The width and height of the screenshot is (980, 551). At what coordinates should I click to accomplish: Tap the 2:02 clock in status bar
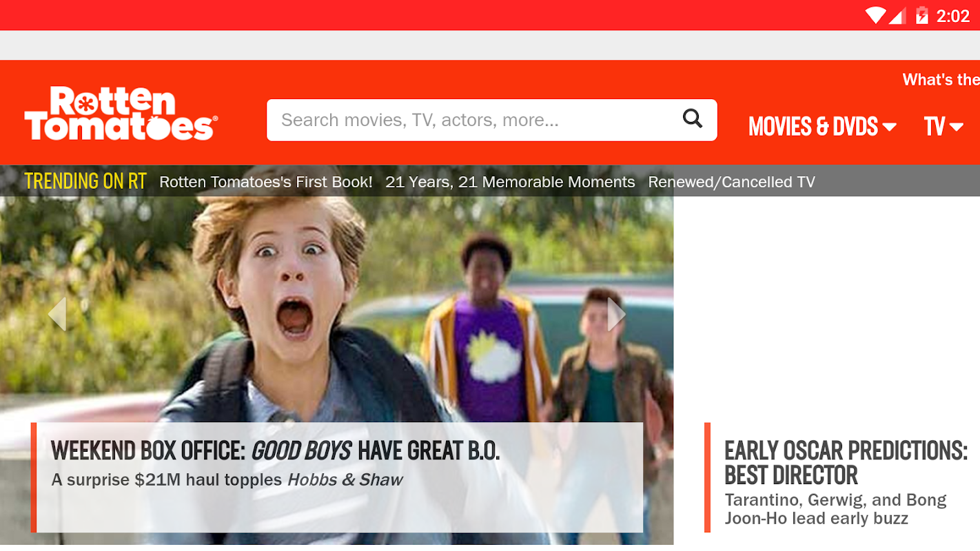953,16
